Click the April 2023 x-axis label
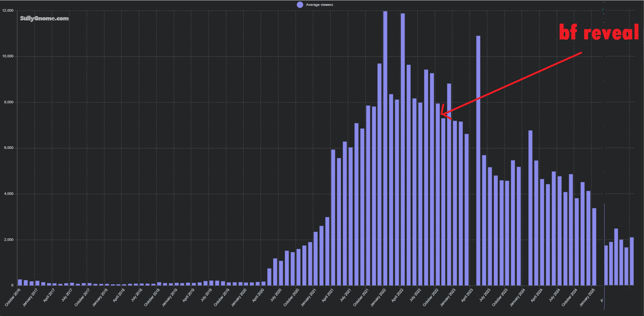 point(467,295)
